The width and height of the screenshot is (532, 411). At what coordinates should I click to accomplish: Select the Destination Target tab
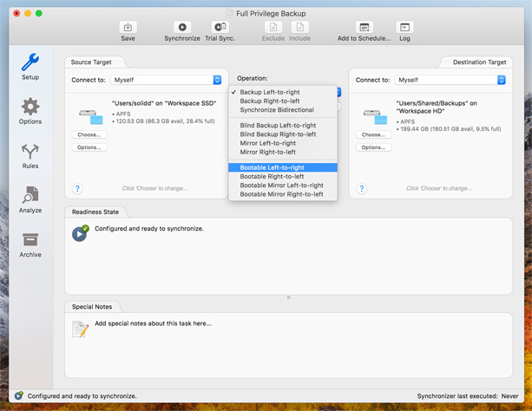tap(479, 62)
